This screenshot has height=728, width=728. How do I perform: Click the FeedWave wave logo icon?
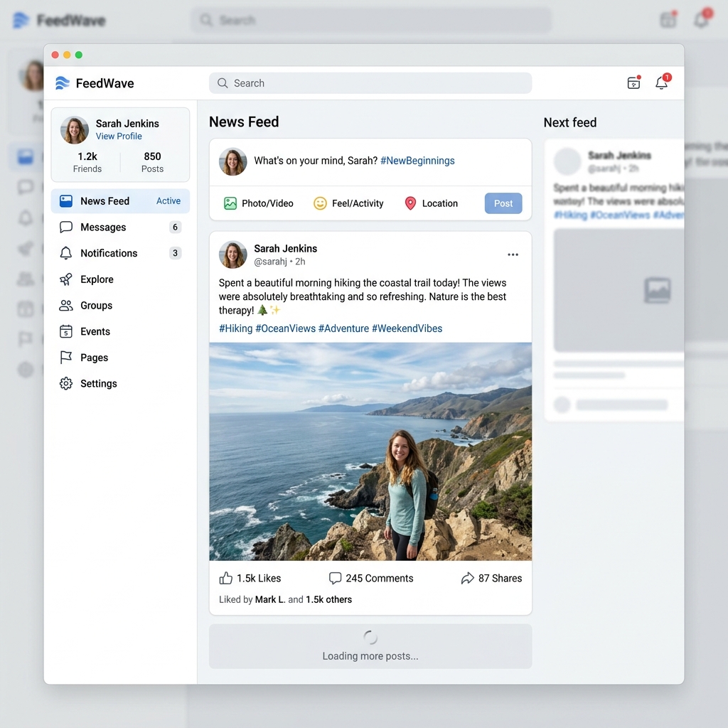coord(63,83)
